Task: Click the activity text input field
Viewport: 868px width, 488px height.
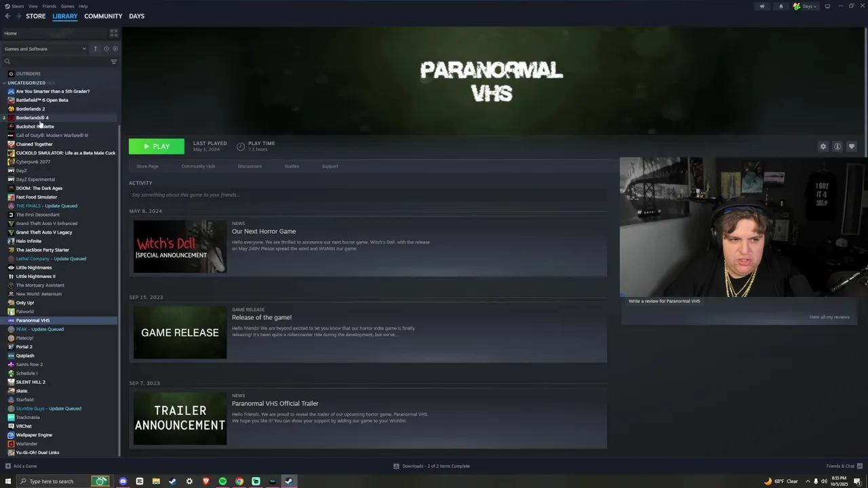Action: (368, 195)
